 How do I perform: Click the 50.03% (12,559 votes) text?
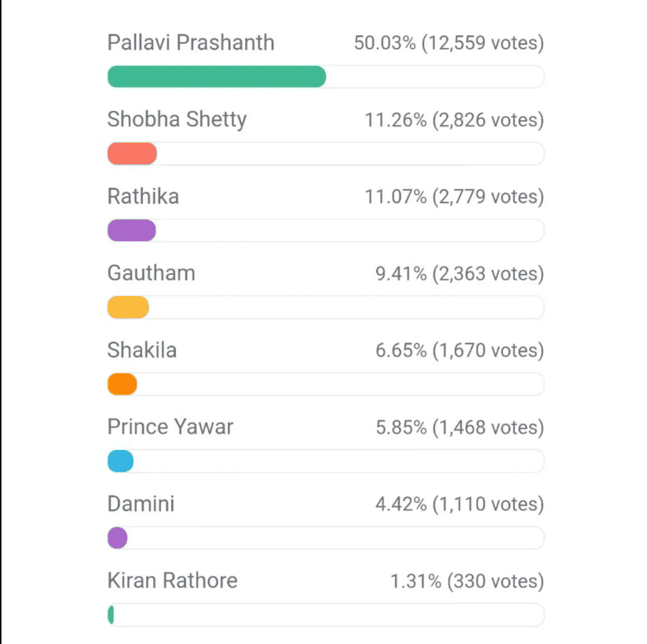[449, 43]
